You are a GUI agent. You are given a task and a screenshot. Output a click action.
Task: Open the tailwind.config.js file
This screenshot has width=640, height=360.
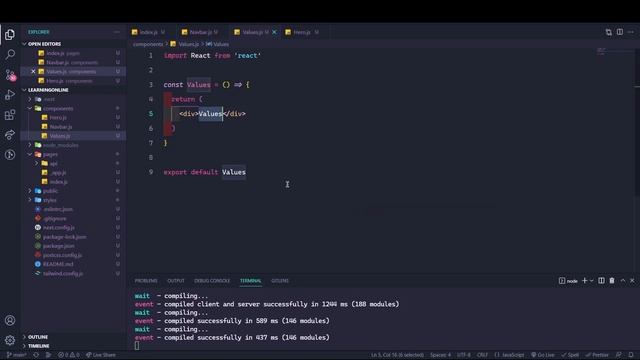click(63, 273)
